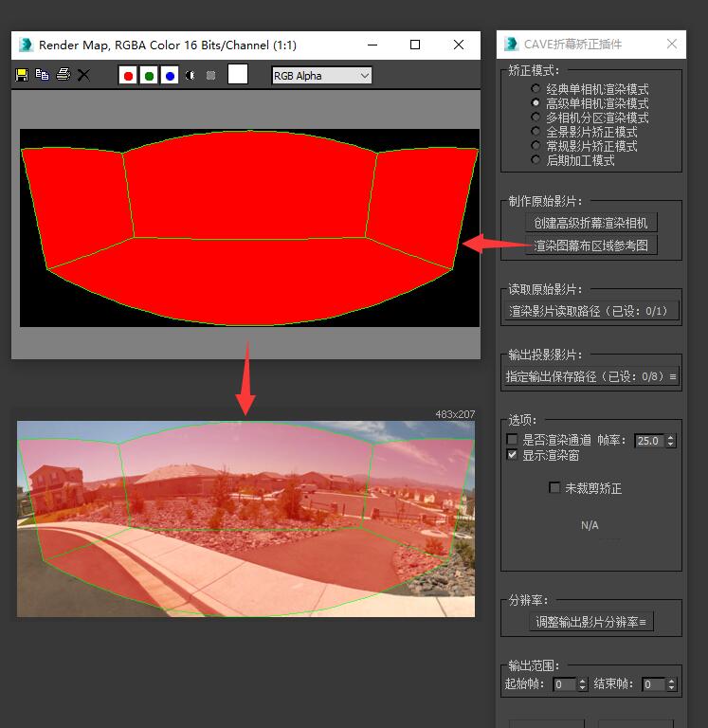Uncheck the 显示渲染窗 checkbox

click(x=513, y=455)
